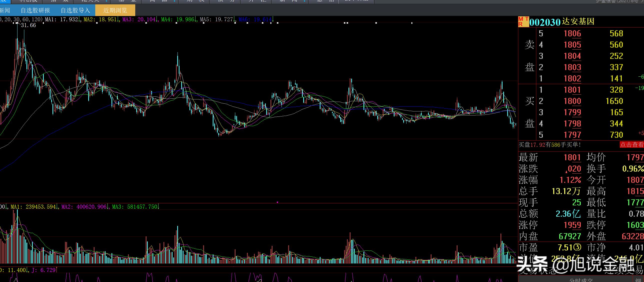The width and height of the screenshot is (644, 282).
Task: Open the 近期浏览 tab
Action: (x=115, y=11)
